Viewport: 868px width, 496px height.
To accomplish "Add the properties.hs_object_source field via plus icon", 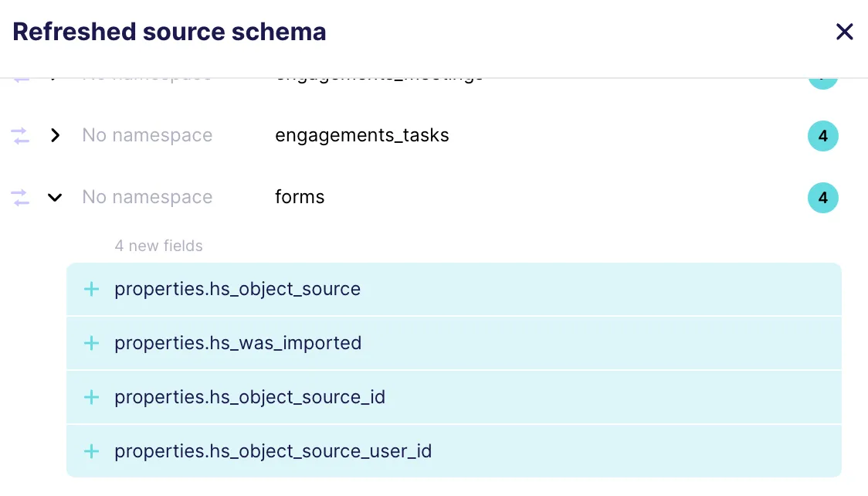I will [x=91, y=289].
